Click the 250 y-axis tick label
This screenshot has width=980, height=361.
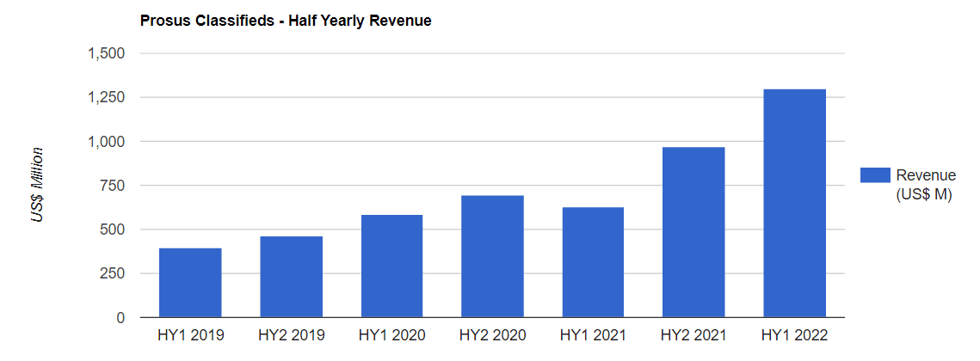114,273
